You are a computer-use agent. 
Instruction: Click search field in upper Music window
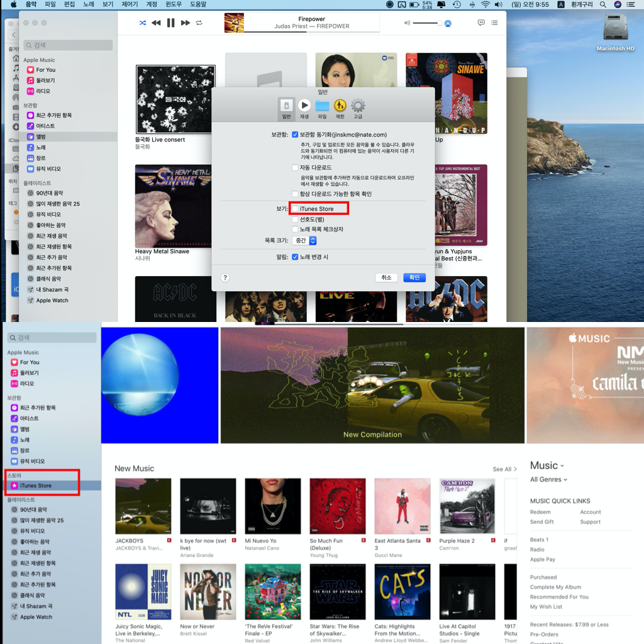(x=68, y=45)
